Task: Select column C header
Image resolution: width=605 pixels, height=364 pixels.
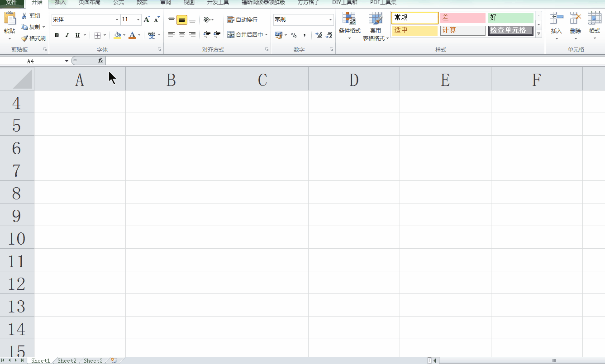Action: tap(262, 79)
